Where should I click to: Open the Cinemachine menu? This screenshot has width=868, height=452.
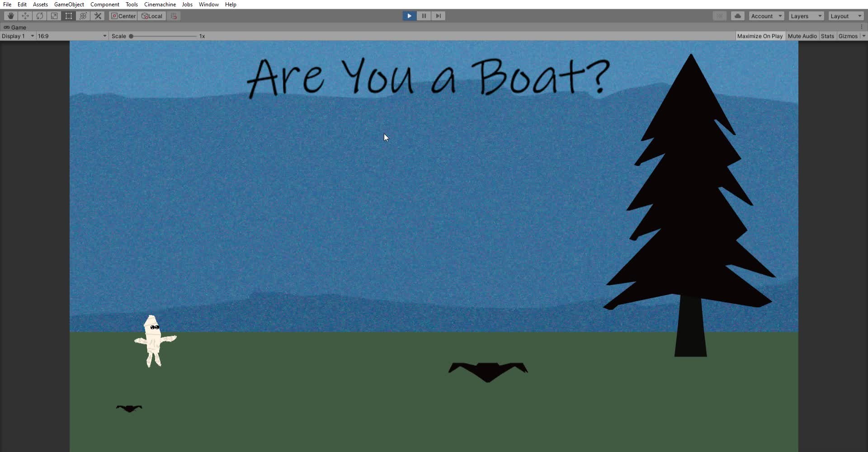160,5
